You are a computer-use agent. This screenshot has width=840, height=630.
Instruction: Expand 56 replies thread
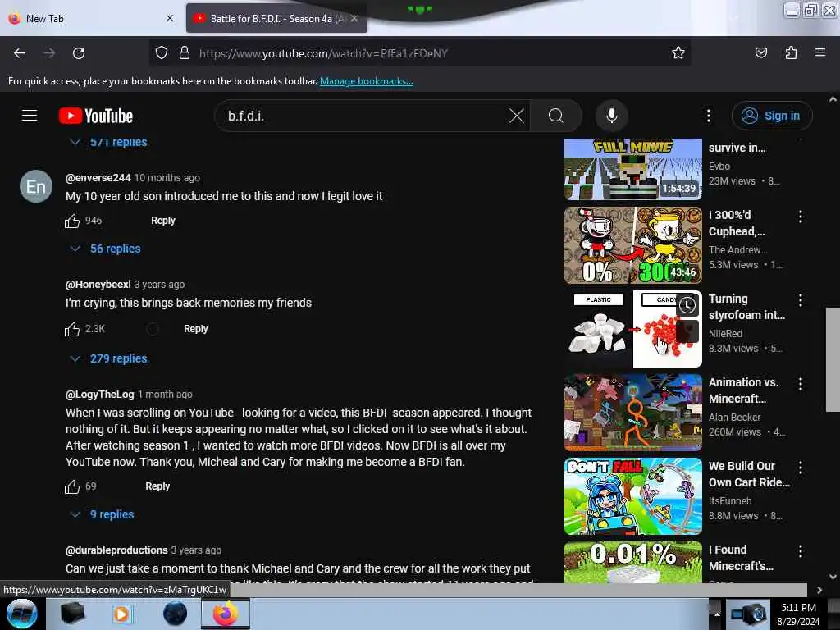[x=106, y=249]
